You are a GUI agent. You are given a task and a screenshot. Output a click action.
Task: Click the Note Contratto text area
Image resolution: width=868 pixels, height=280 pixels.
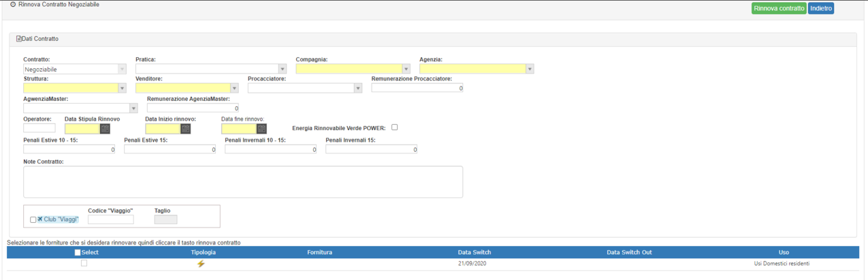tap(243, 182)
